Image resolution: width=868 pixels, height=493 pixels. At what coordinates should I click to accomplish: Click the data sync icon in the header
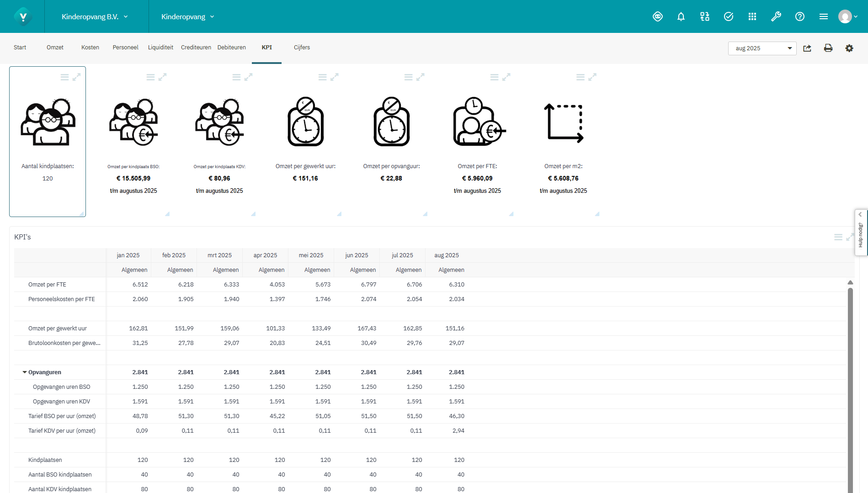click(x=704, y=16)
